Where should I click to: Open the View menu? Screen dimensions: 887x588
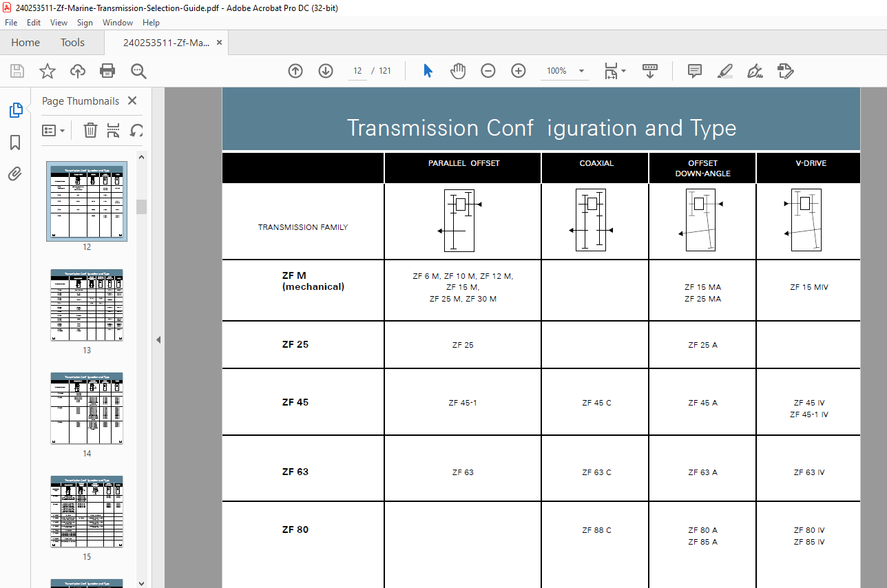[x=59, y=23]
